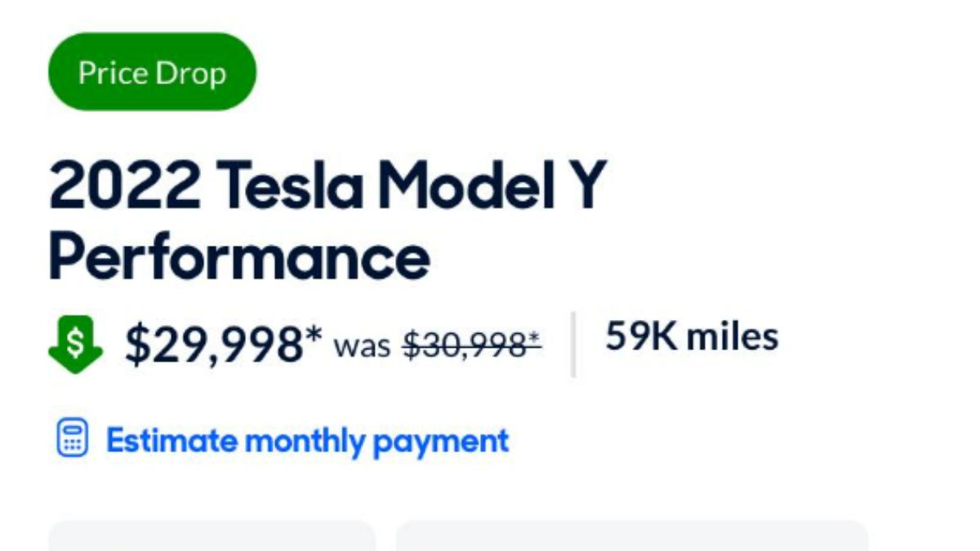Click the asterisk after $29,998
This screenshot has width=980, height=551.
click(x=314, y=335)
